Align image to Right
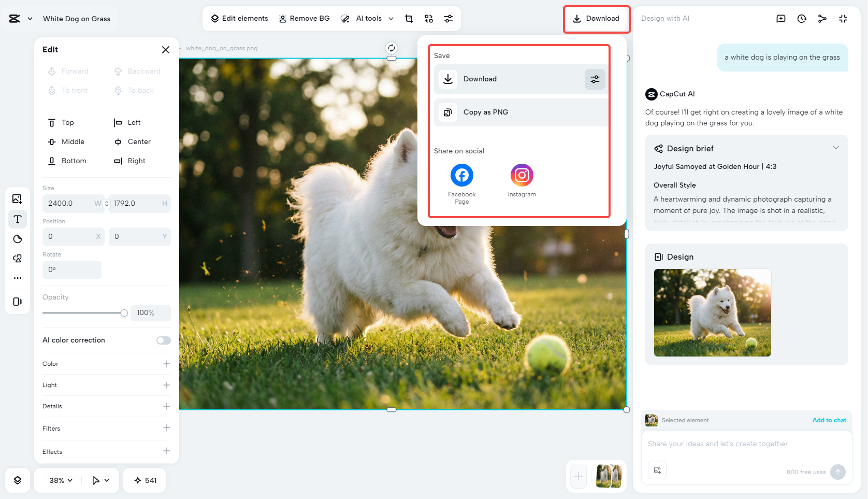 coord(129,161)
